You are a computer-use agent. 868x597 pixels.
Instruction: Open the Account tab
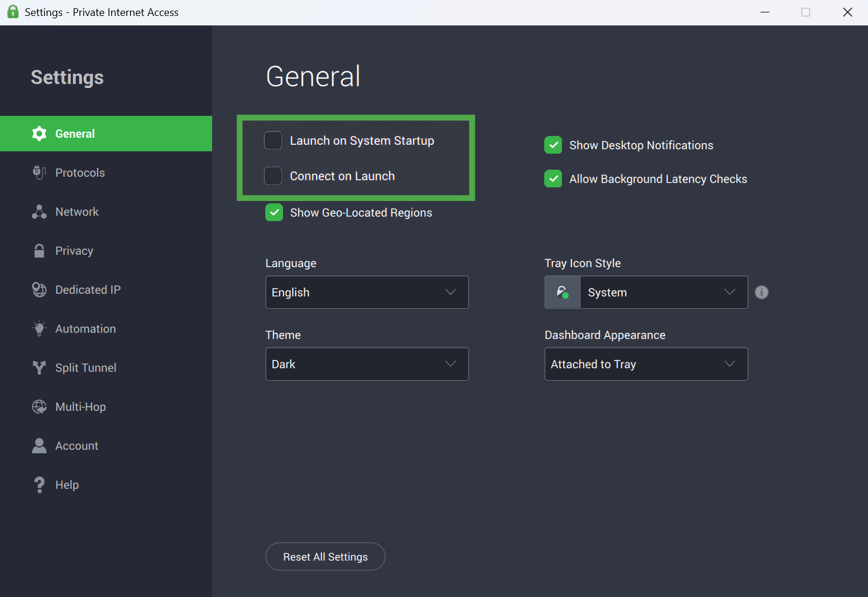106,446
